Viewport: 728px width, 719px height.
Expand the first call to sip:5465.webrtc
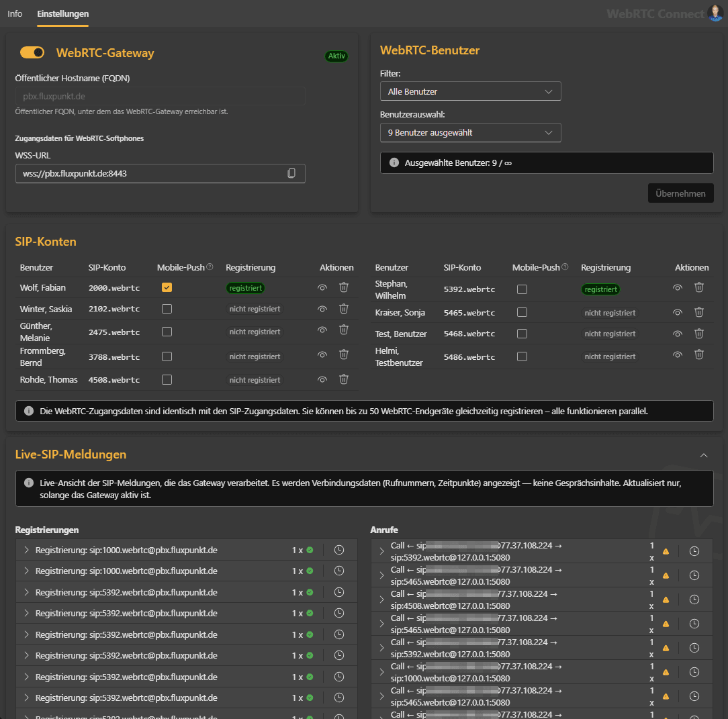click(x=381, y=575)
